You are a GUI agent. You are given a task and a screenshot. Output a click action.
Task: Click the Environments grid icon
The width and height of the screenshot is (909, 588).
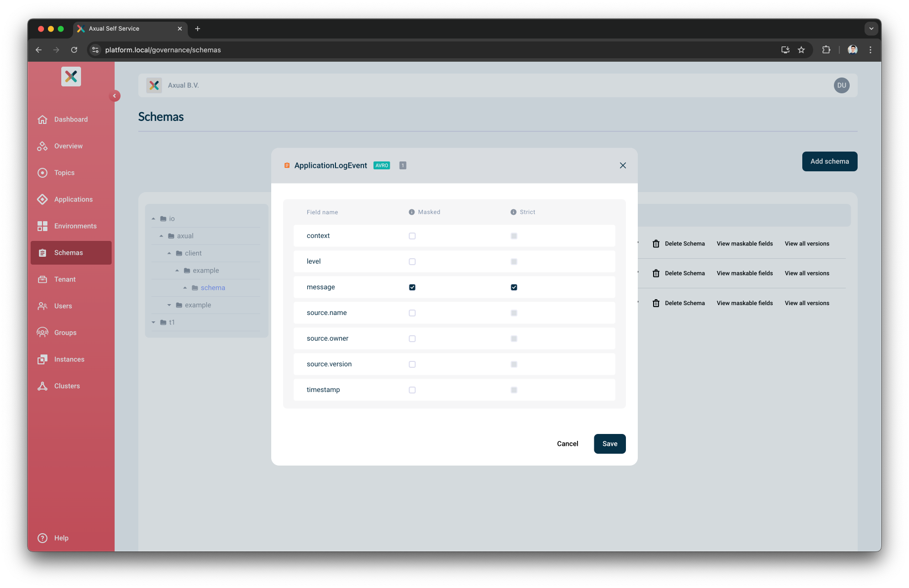pyautogui.click(x=42, y=226)
